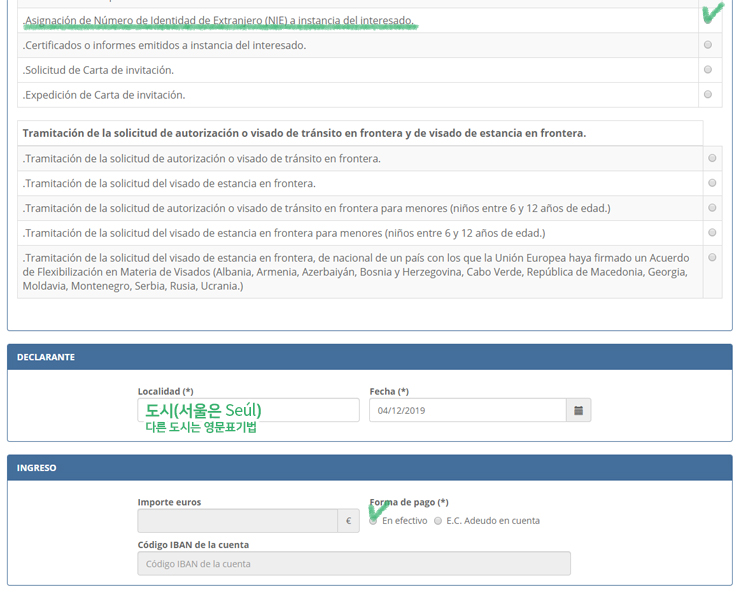Click the Solicitud de Carta de invitación text

coord(98,70)
